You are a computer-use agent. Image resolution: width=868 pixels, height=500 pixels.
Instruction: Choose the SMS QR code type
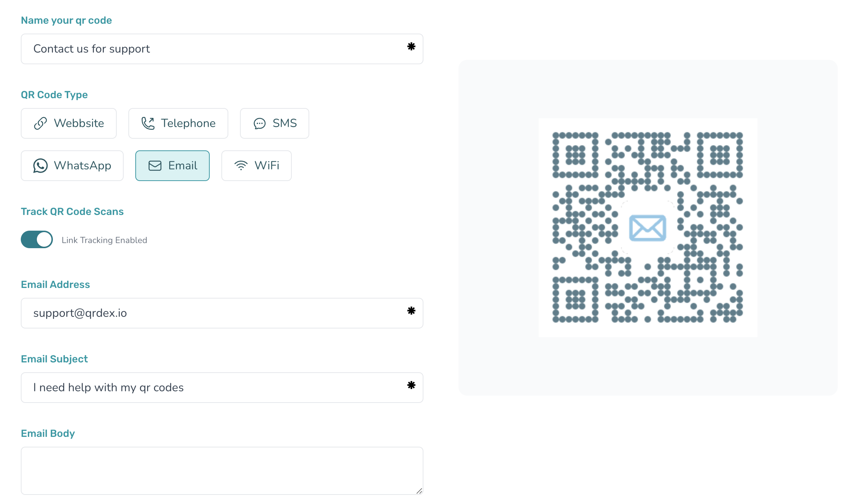point(275,123)
